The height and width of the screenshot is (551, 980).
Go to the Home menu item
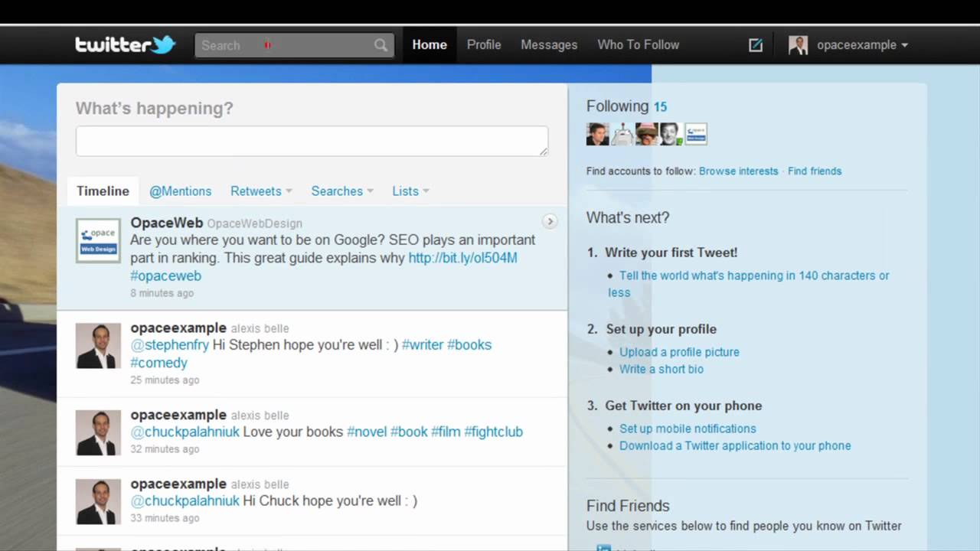tap(430, 45)
